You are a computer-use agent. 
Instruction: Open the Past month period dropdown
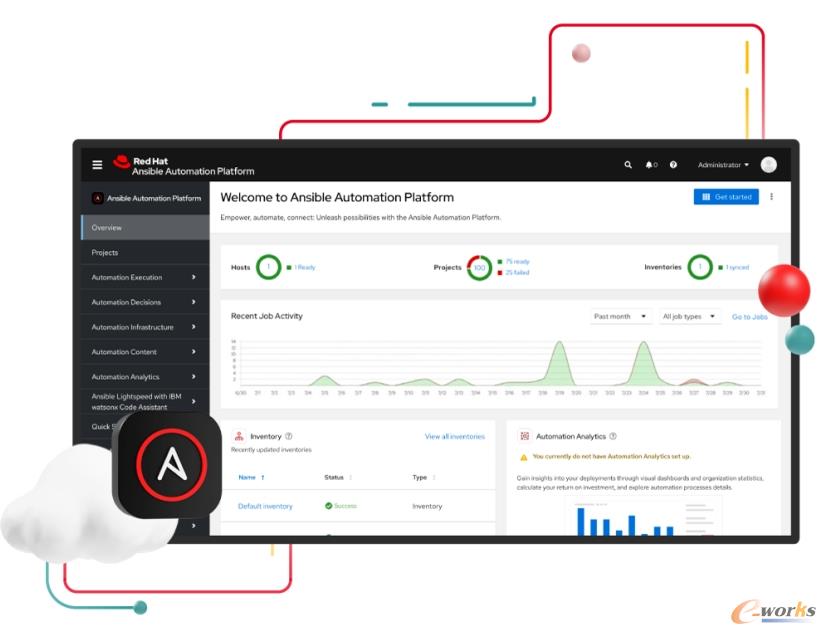(x=620, y=316)
